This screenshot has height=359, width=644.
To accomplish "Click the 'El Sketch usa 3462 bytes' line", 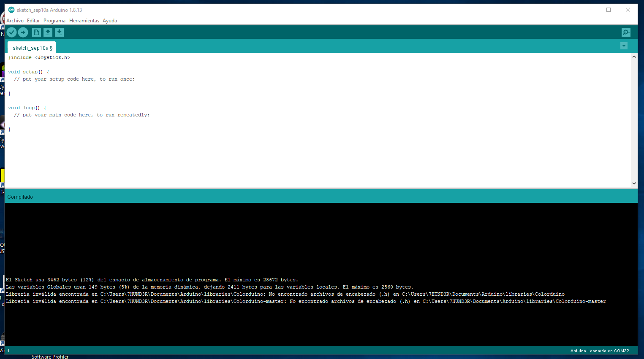I will coord(152,280).
